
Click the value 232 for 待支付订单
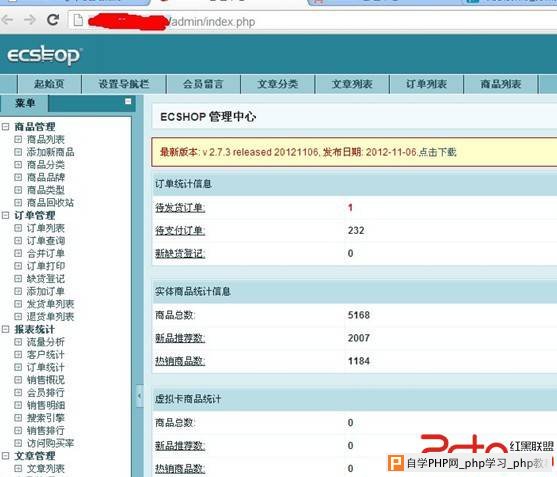pos(356,231)
